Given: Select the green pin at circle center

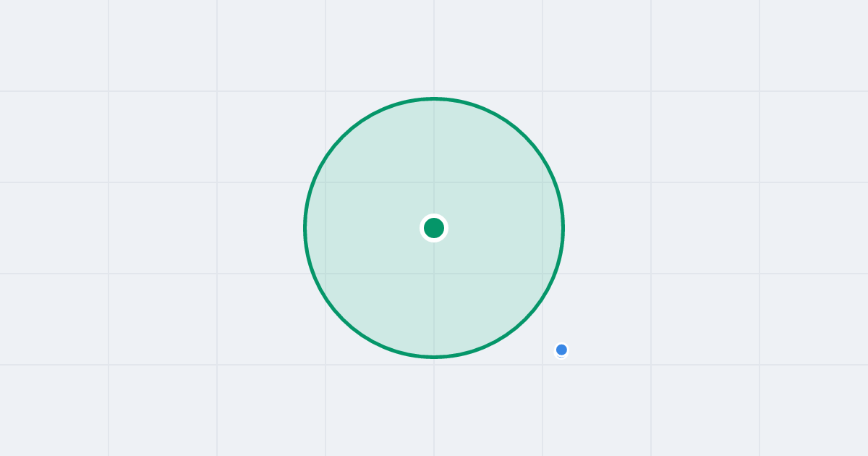Looking at the screenshot, I should (x=434, y=228).
